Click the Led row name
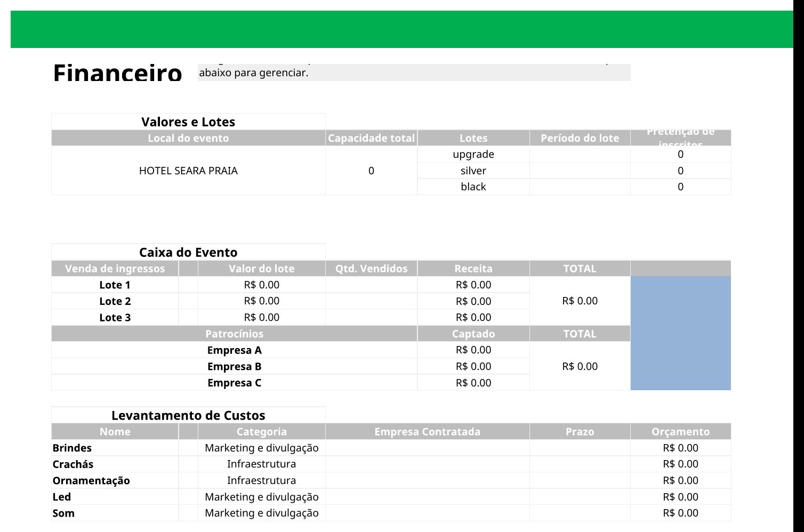 (x=115, y=497)
